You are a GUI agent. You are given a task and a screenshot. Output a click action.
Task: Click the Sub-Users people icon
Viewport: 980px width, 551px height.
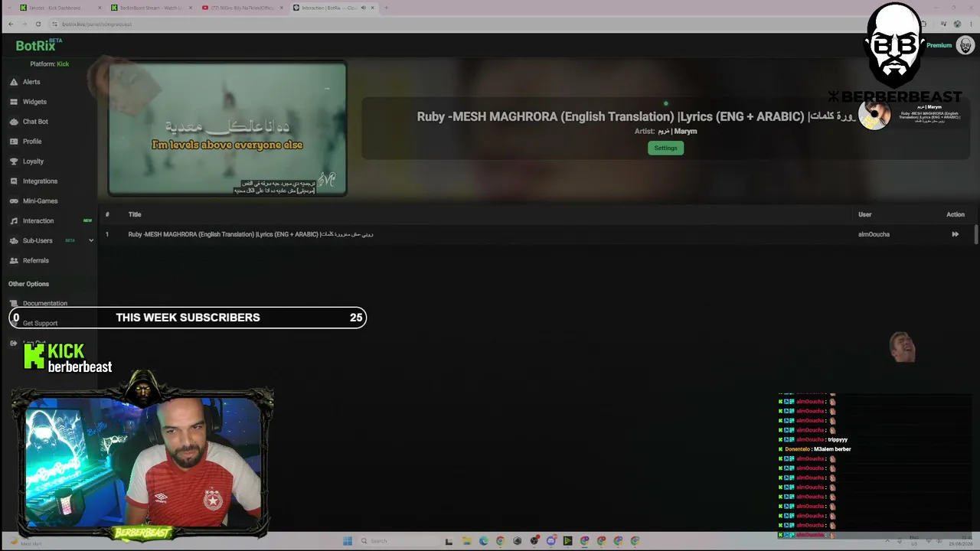[14, 241]
